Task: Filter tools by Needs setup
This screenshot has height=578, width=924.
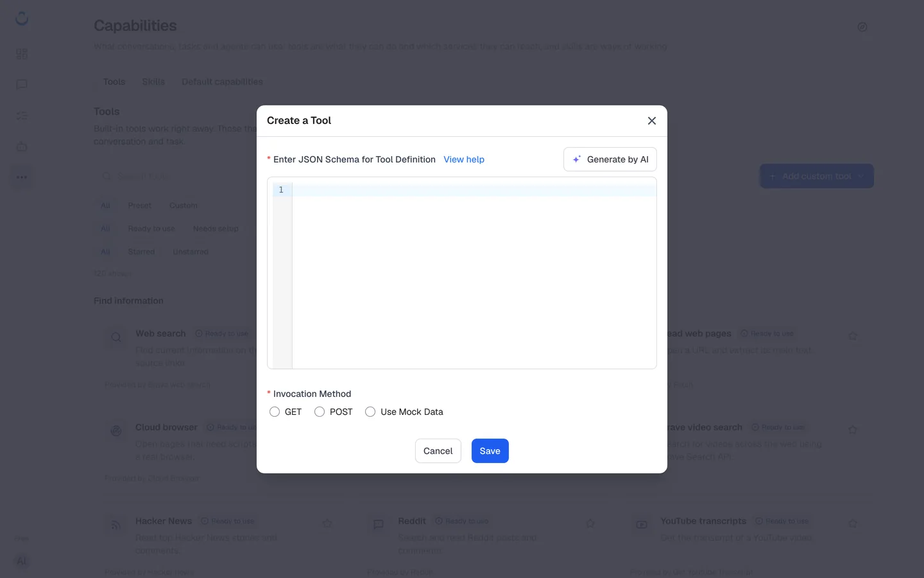Action: coord(216,229)
